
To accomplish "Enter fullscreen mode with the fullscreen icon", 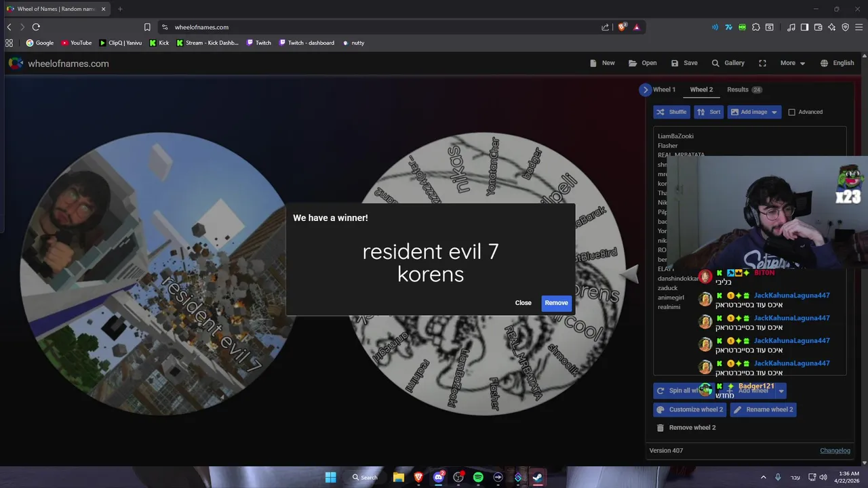I will pyautogui.click(x=762, y=63).
